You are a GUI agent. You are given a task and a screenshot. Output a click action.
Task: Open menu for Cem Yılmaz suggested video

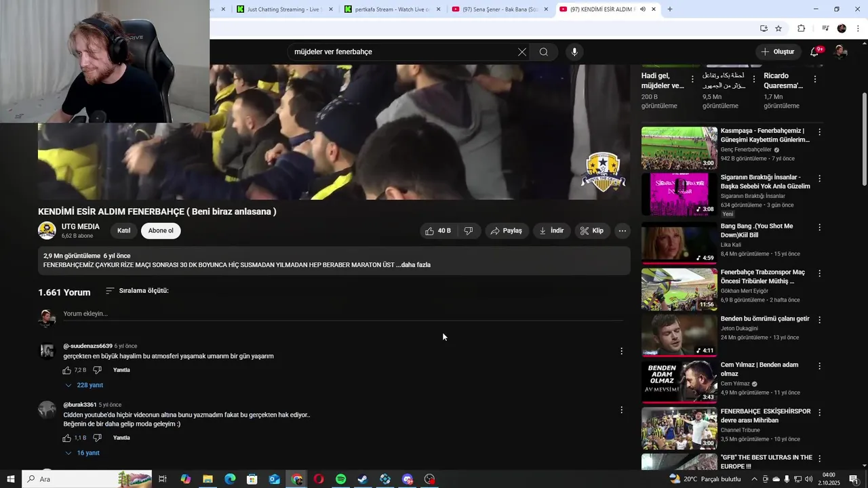[x=819, y=366]
